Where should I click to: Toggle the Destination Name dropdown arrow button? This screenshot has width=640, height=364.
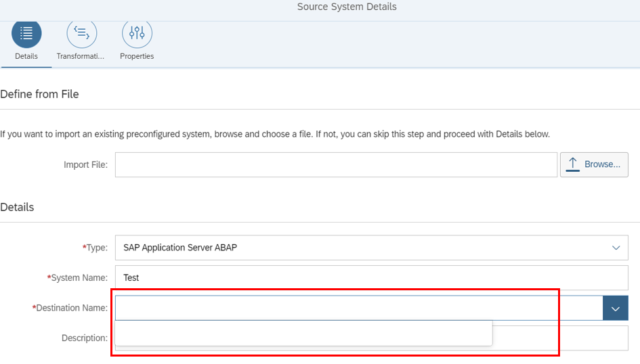pyautogui.click(x=616, y=308)
